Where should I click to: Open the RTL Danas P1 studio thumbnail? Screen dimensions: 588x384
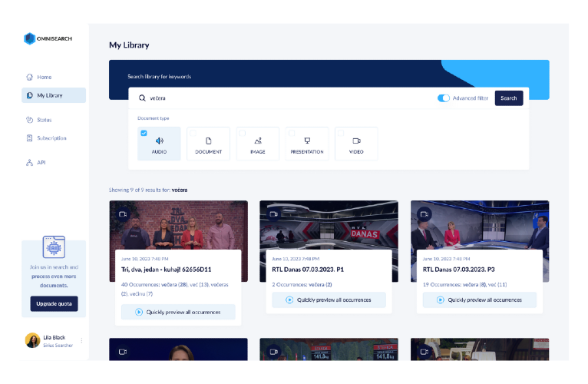(329, 225)
